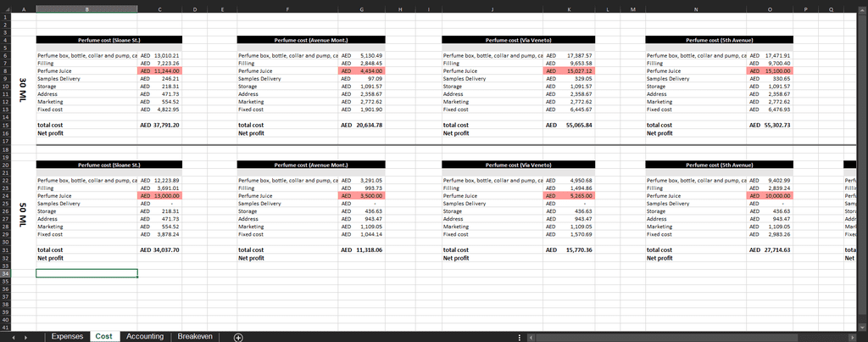
Task: Select red Perfume Juice value 13,000.00
Action: click(160, 196)
